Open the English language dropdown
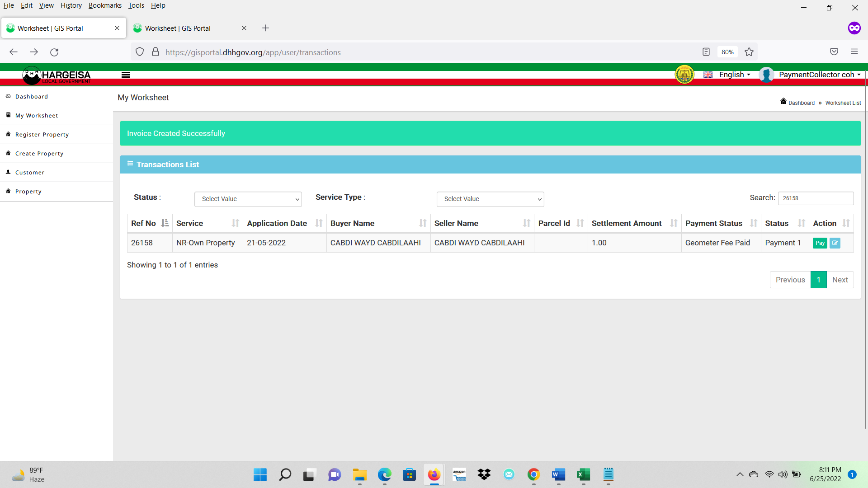The width and height of the screenshot is (868, 488). pyautogui.click(x=727, y=75)
